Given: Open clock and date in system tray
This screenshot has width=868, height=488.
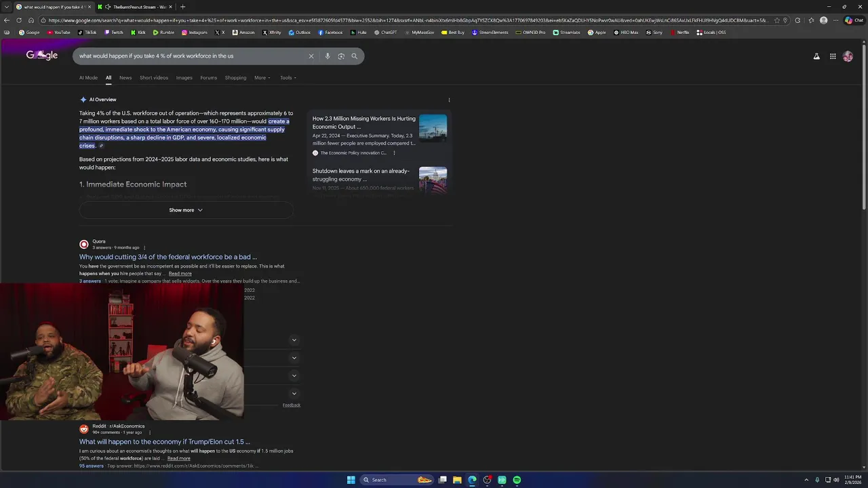Looking at the screenshot, I should pos(852,480).
